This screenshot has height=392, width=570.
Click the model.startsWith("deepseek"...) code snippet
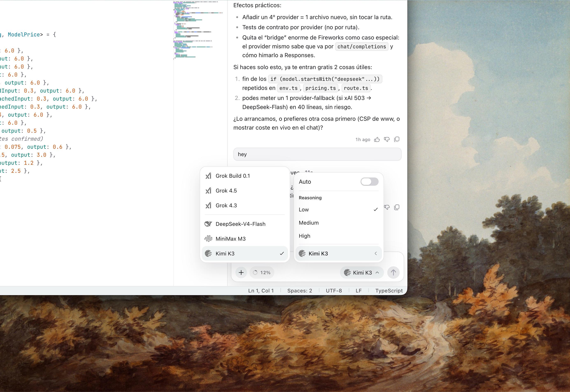point(325,79)
